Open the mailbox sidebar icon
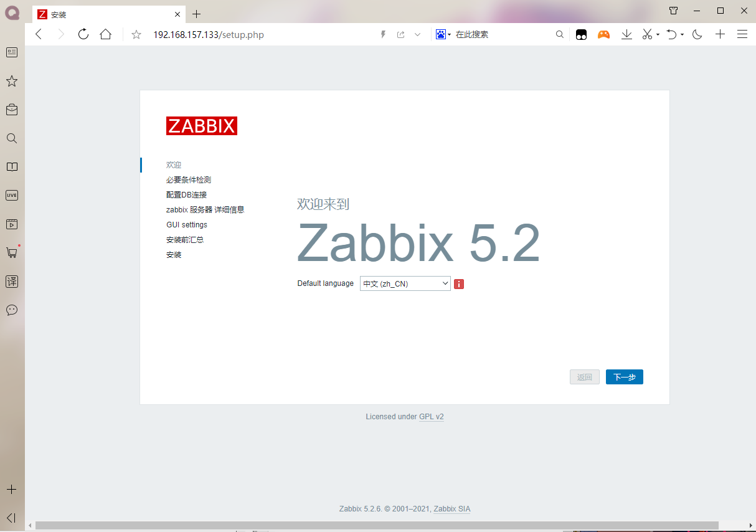 12,110
